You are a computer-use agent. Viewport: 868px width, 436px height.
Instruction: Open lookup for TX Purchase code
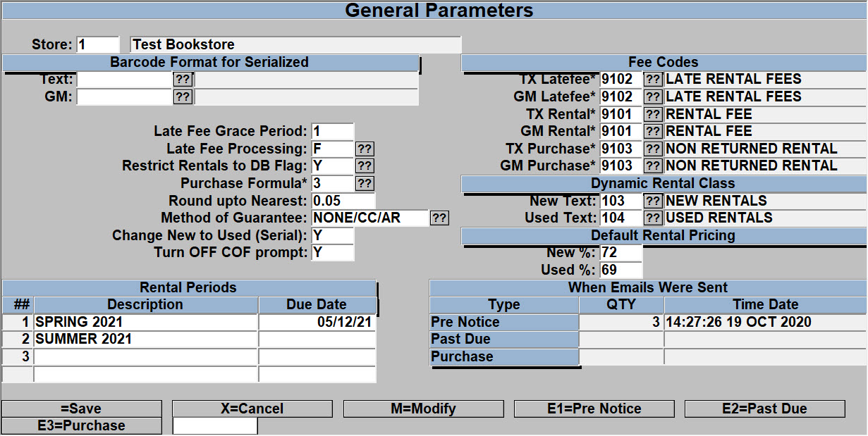(654, 149)
